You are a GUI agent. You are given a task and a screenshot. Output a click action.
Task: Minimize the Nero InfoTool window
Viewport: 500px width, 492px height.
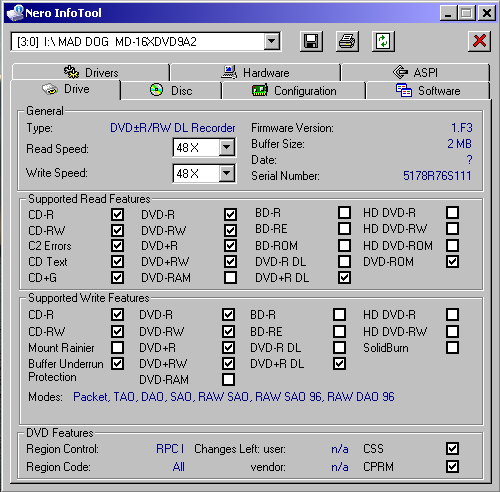448,13
